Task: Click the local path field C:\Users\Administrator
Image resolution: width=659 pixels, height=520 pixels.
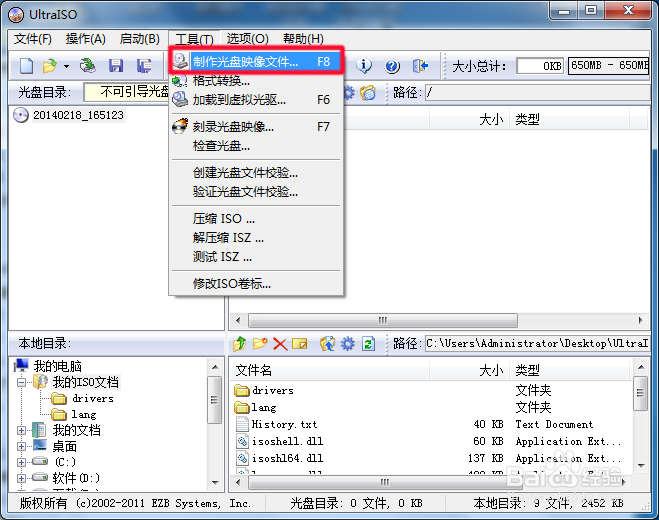Action: pos(538,344)
